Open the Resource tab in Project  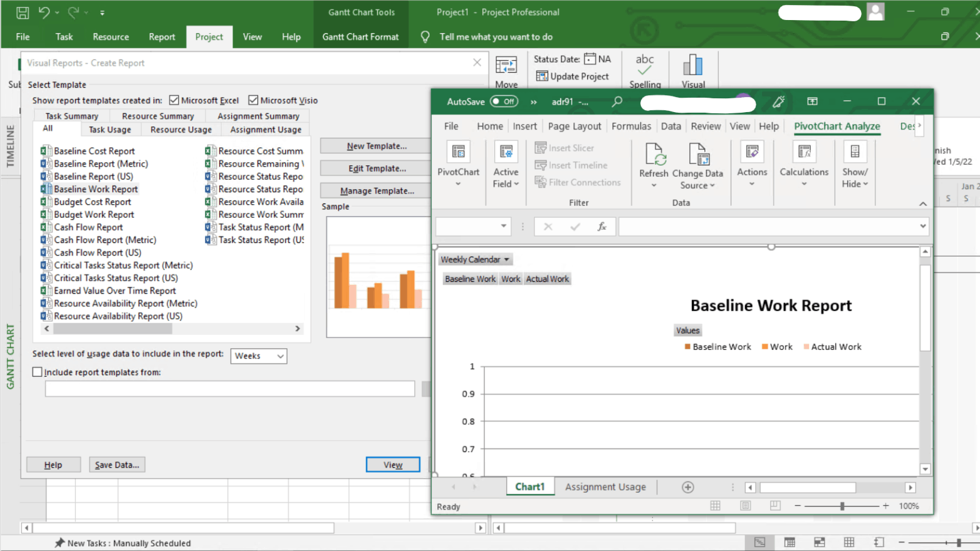click(111, 37)
